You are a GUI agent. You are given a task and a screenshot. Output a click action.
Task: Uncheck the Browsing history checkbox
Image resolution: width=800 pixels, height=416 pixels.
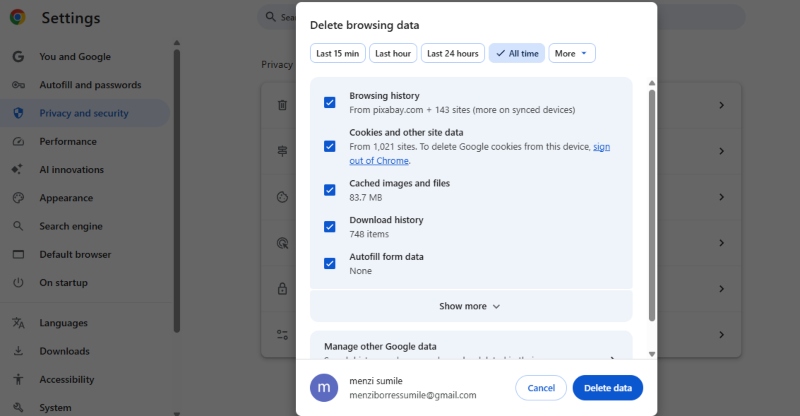point(329,103)
